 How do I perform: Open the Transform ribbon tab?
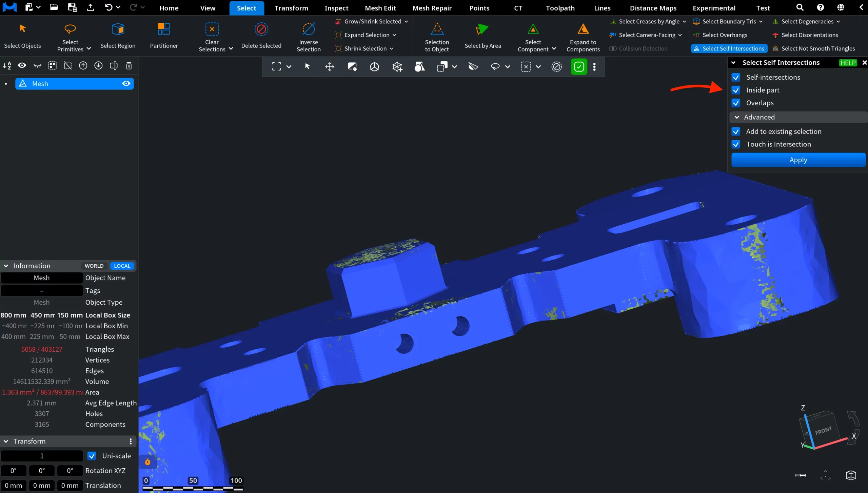[291, 8]
